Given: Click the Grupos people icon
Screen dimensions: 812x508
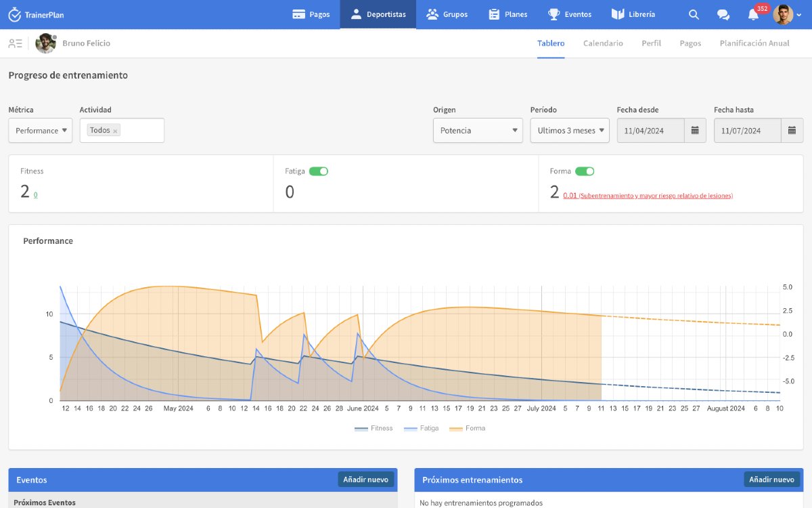Looking at the screenshot, I should [x=432, y=14].
